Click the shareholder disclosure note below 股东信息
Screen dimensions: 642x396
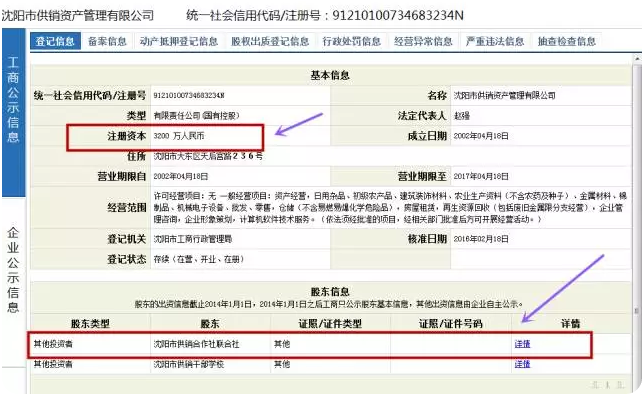tap(329, 304)
